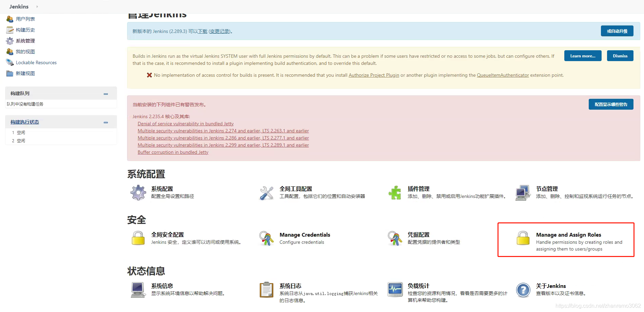
Task: Click the 节点管理 computer icon
Action: (523, 193)
